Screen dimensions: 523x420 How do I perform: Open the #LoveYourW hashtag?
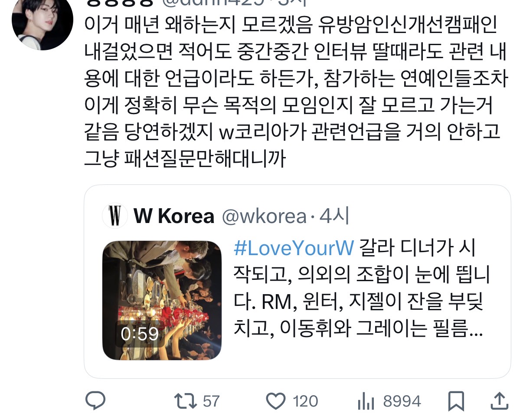pyautogui.click(x=294, y=249)
